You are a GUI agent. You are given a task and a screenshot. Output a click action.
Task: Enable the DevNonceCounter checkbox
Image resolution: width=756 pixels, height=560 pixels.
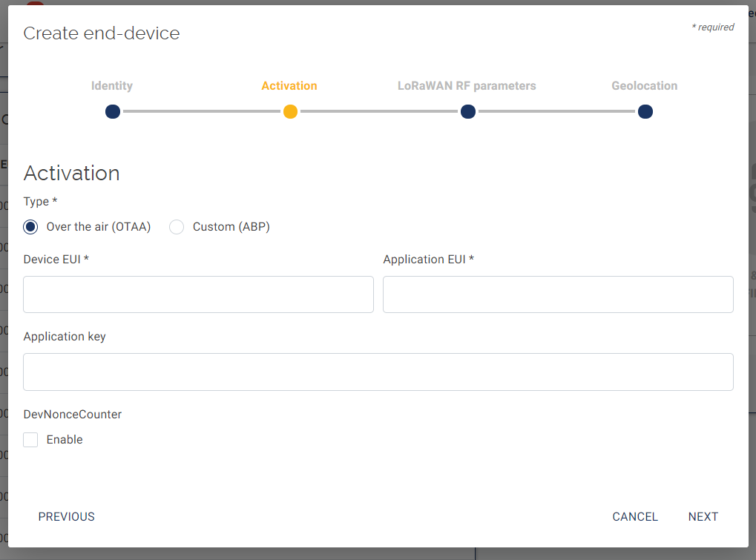coord(30,440)
